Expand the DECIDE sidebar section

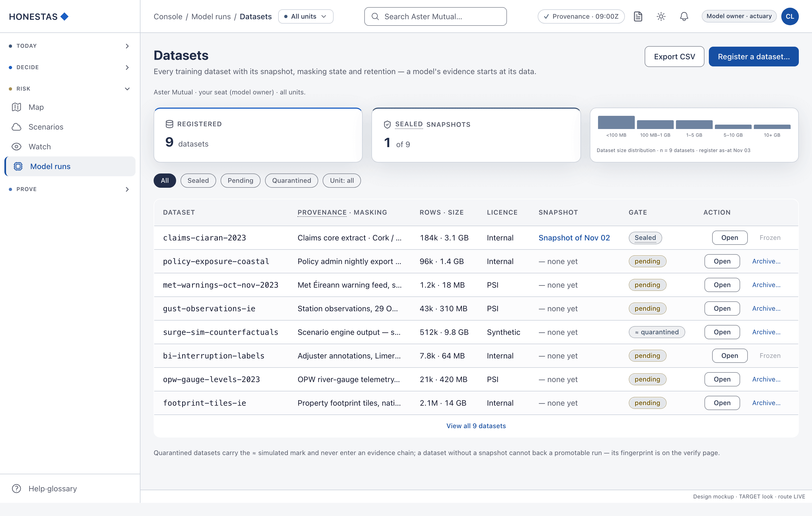tap(69, 68)
